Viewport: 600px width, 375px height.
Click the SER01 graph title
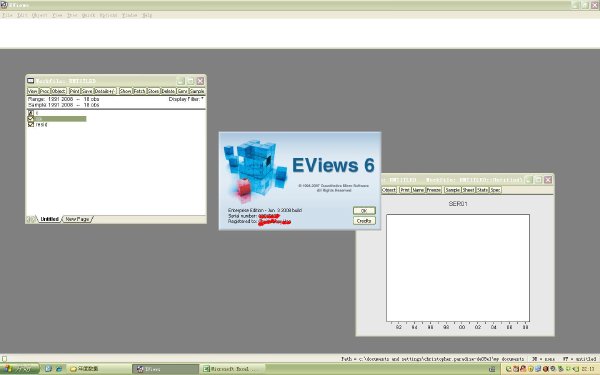[x=458, y=204]
